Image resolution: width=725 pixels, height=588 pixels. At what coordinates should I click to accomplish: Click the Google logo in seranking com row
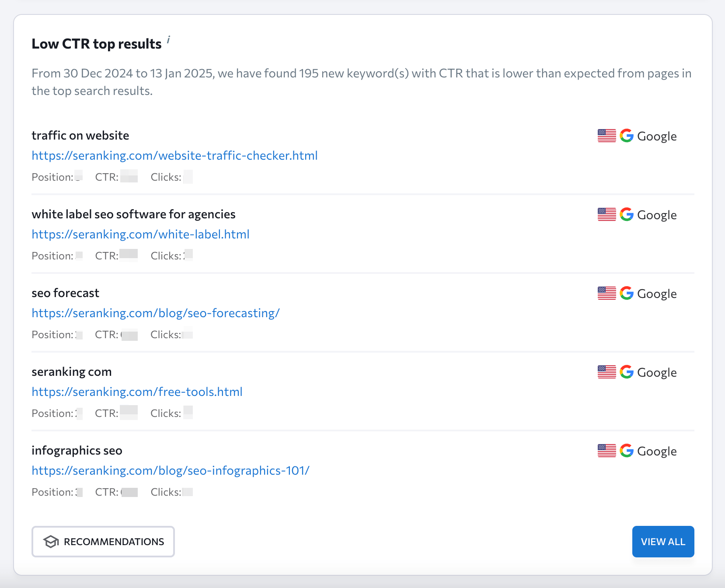click(x=627, y=372)
